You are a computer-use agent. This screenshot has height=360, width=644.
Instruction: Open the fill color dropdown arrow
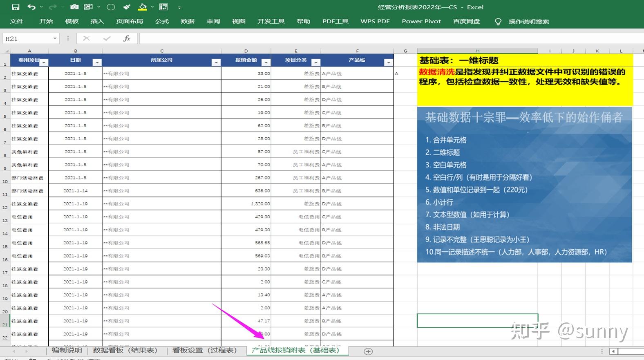[x=152, y=7]
